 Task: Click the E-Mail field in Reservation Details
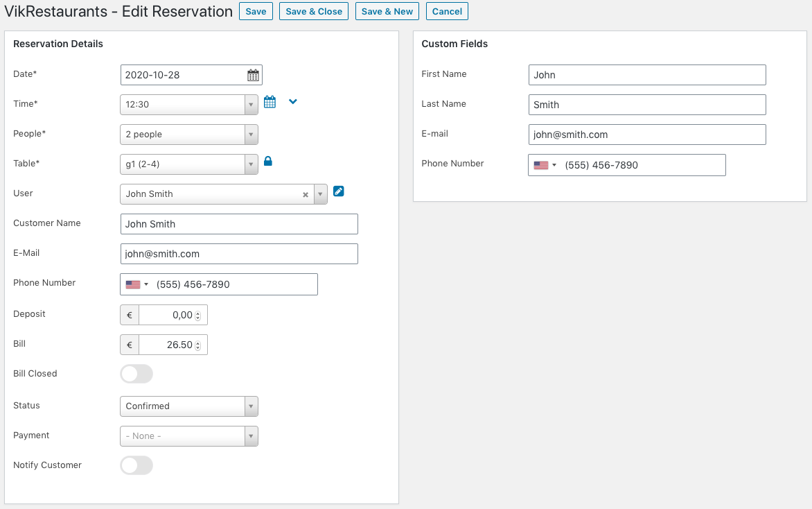point(239,254)
